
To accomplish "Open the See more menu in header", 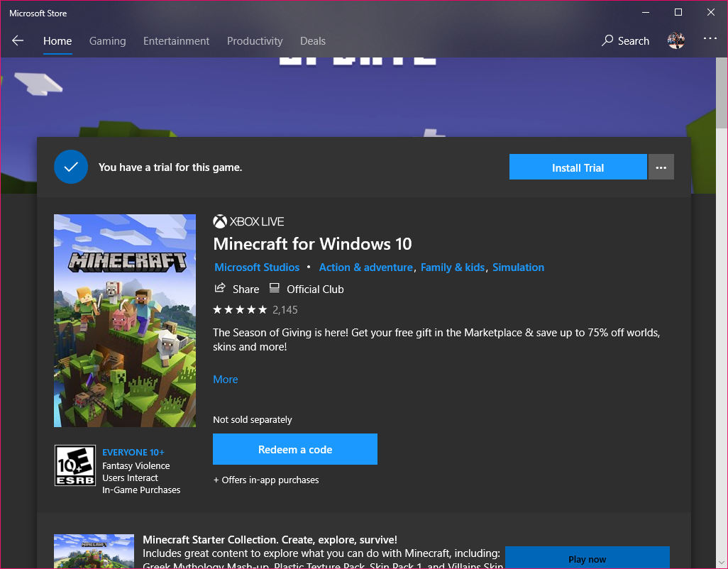I will (710, 38).
